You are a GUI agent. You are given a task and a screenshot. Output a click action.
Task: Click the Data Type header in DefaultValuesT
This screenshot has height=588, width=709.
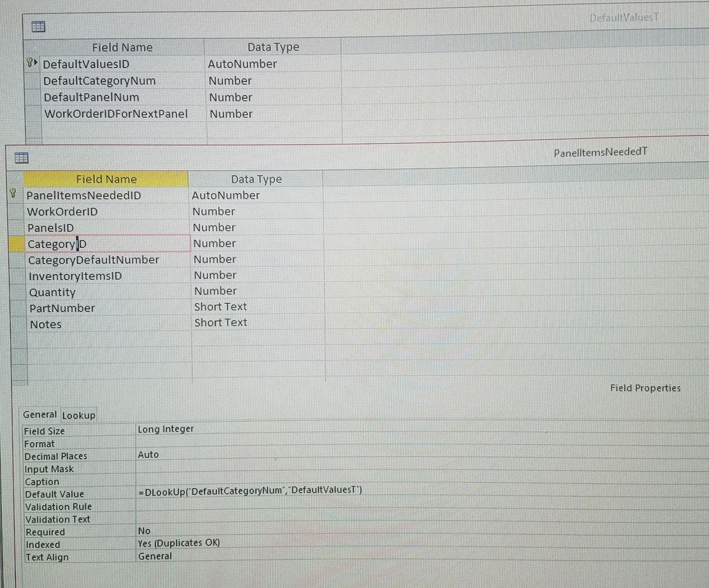coord(273,47)
